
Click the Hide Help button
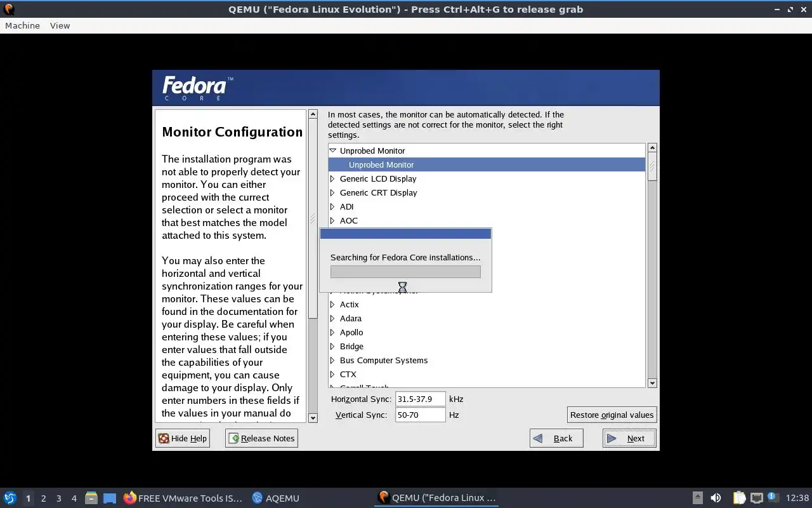[183, 438]
